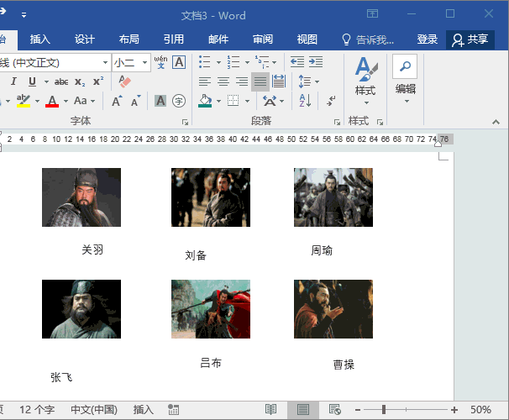The image size is (509, 420).
Task: Insert enclosed character (字)
Action: click(x=179, y=101)
